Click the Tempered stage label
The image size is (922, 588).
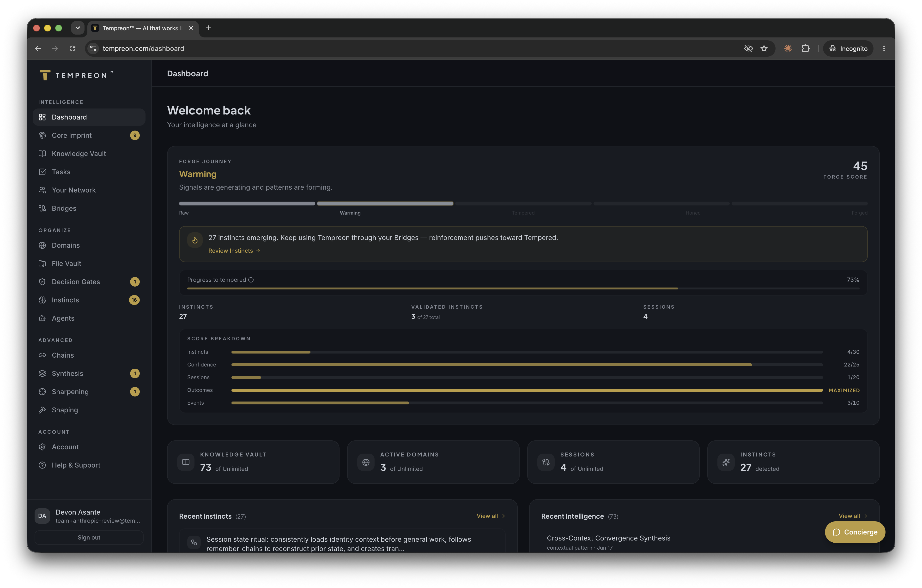(523, 213)
